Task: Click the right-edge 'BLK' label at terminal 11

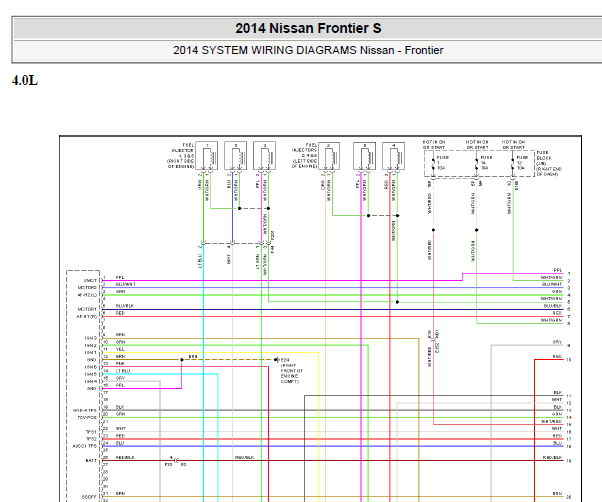Action: click(x=558, y=392)
